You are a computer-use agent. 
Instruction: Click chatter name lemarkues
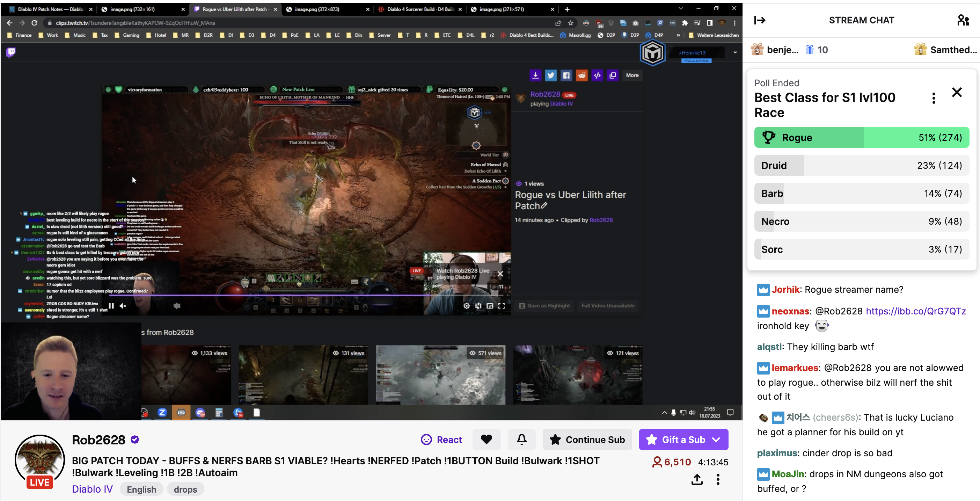795,368
